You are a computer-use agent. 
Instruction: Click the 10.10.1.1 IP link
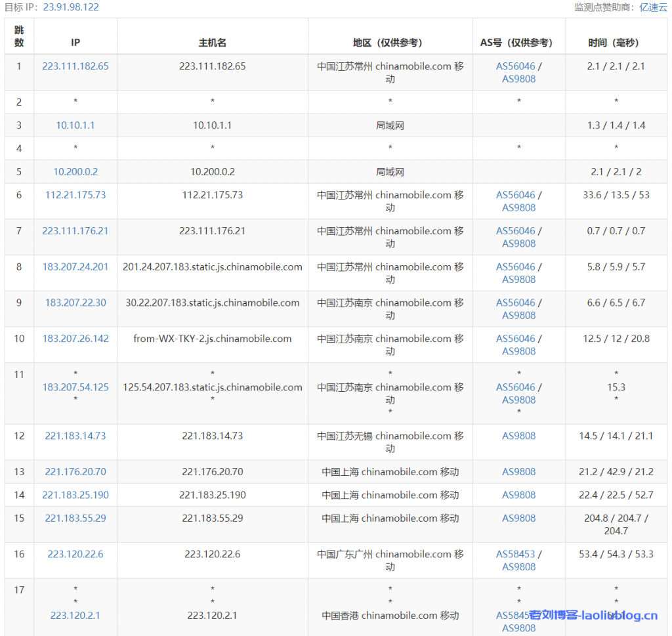75,125
